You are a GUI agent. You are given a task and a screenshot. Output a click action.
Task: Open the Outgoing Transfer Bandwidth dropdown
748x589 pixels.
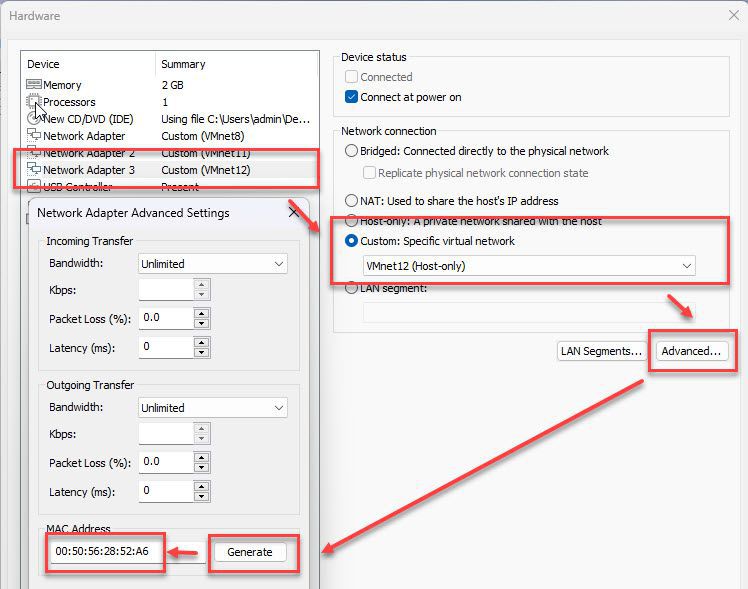tap(213, 408)
